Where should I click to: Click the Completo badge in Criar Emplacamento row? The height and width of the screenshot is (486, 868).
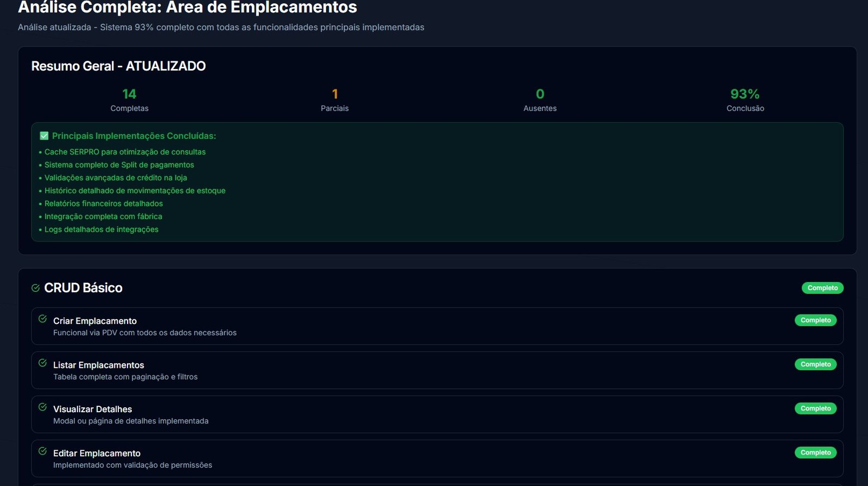tap(815, 321)
